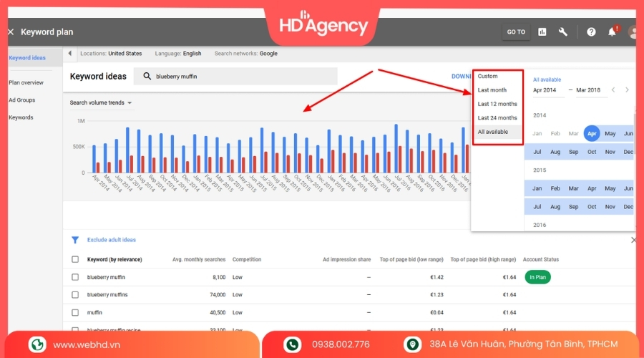Click the blueberry muffins keyword text

click(107, 295)
